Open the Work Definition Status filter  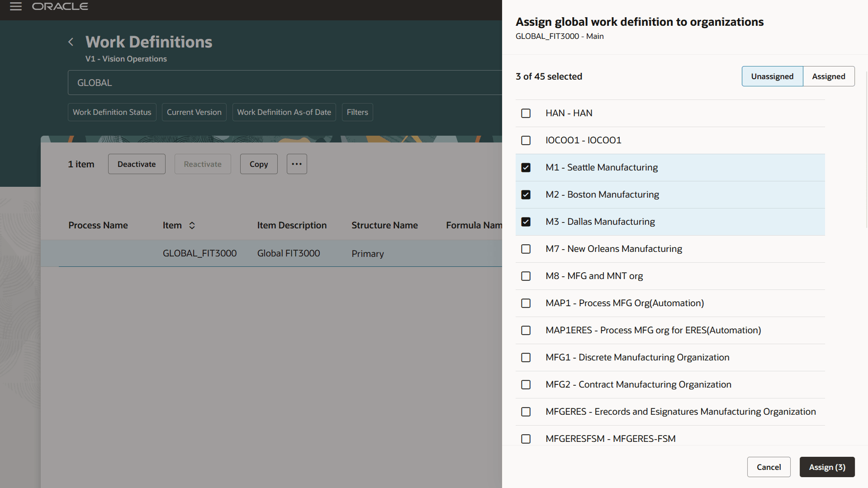pos(112,112)
